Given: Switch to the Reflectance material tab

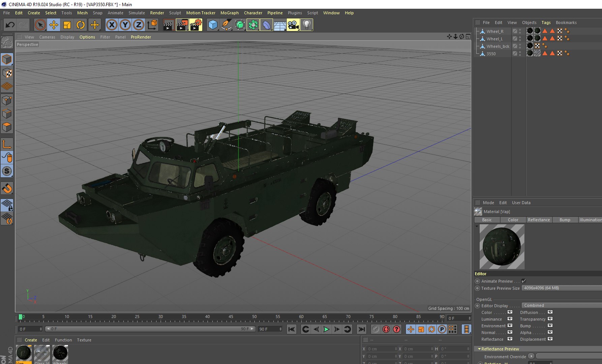Looking at the screenshot, I should [539, 220].
